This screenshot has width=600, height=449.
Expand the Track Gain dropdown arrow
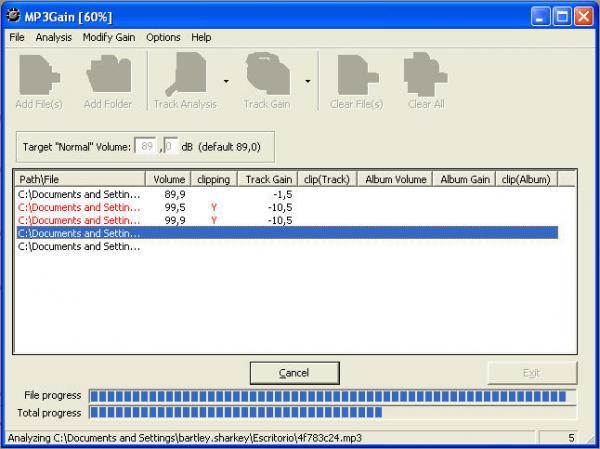(308, 81)
